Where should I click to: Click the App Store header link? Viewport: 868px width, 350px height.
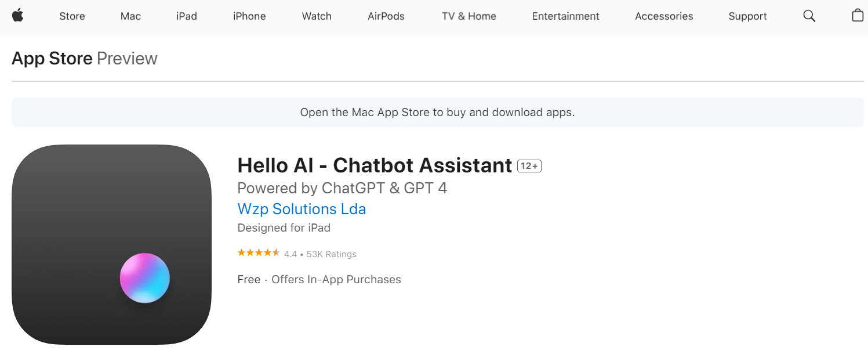(x=52, y=59)
